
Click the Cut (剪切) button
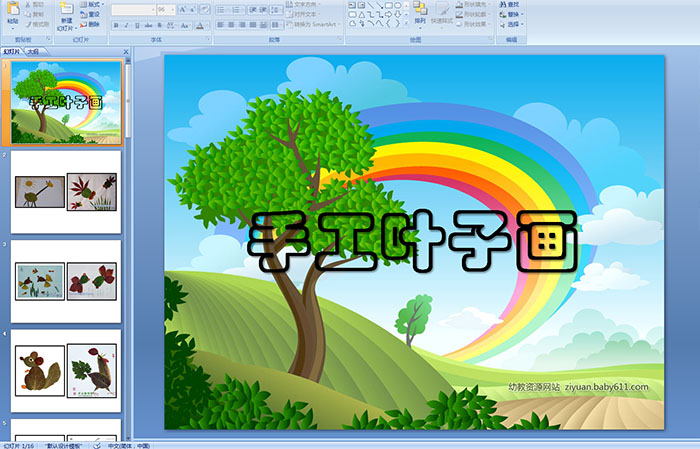pyautogui.click(x=35, y=4)
